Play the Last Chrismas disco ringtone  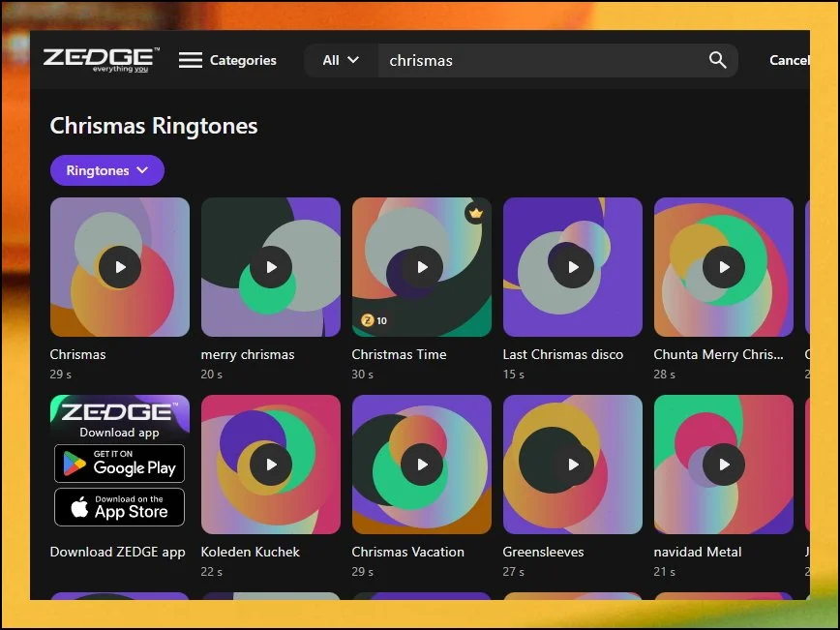(x=573, y=267)
